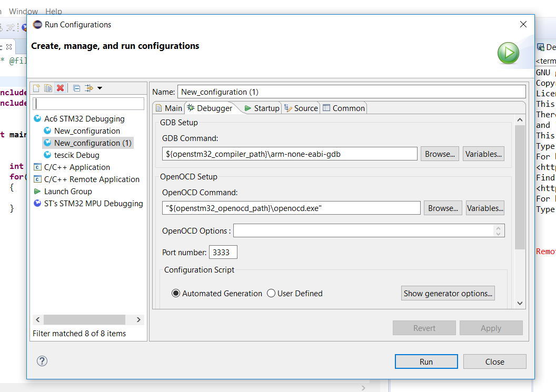Click the Help question mark icon
This screenshot has height=392, width=556.
click(42, 361)
